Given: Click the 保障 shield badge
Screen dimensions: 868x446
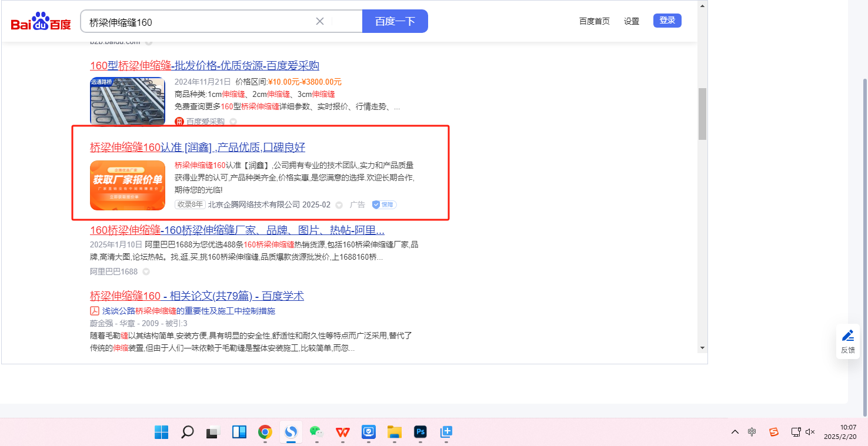Looking at the screenshot, I should 385,204.
